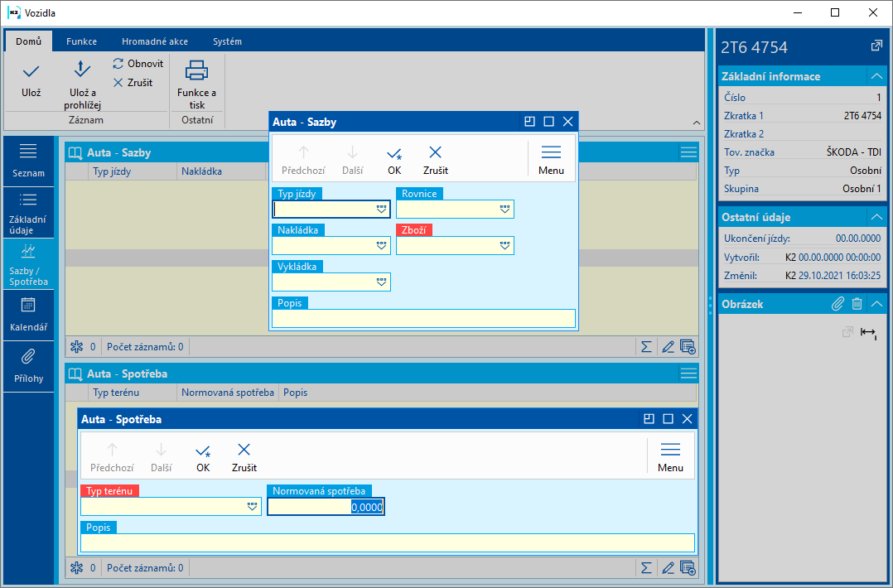893x588 pixels.
Task: Open hamburger menu of Auta - Sazby panel
Action: [x=688, y=152]
